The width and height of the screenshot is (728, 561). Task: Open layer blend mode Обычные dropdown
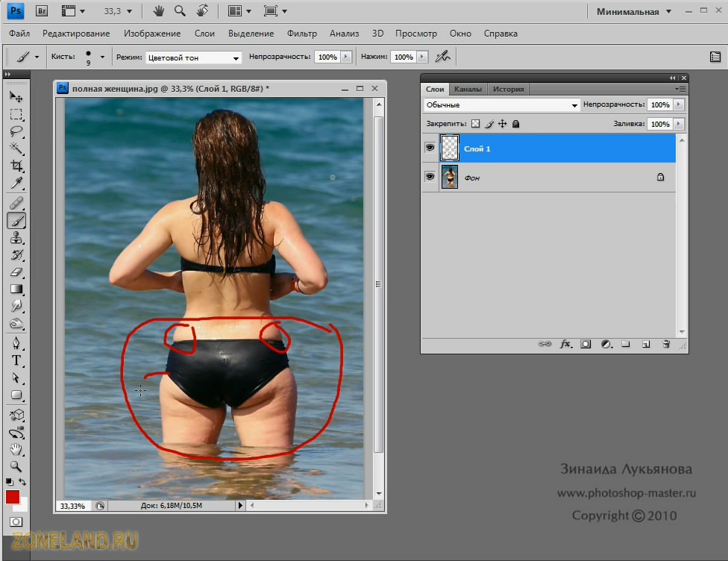[501, 105]
